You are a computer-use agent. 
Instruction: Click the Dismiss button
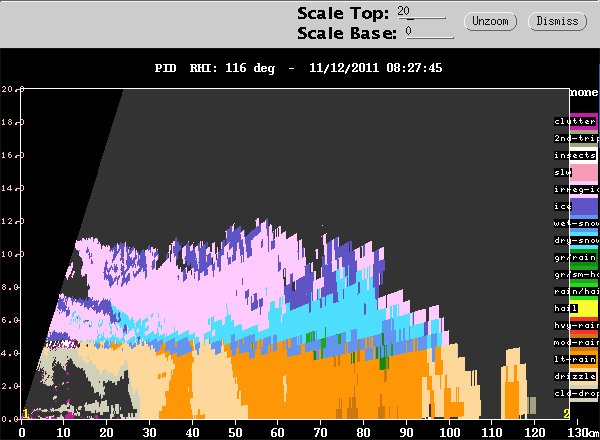tap(557, 21)
